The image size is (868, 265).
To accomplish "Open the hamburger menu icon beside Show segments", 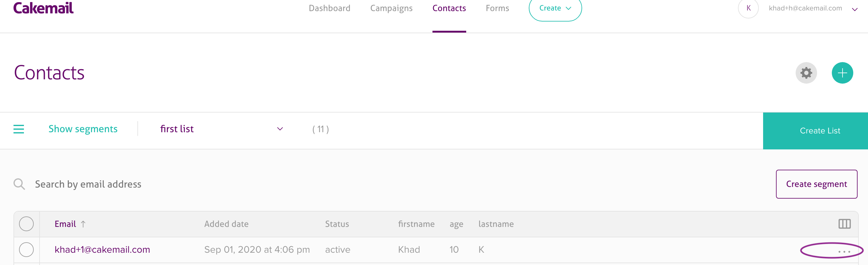I will 18,129.
